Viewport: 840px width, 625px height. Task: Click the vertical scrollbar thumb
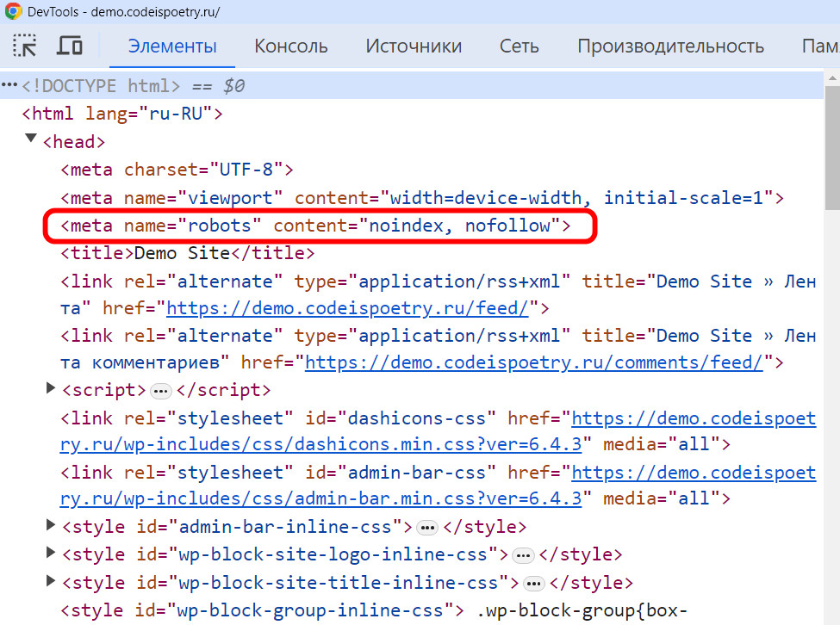pyautogui.click(x=832, y=148)
